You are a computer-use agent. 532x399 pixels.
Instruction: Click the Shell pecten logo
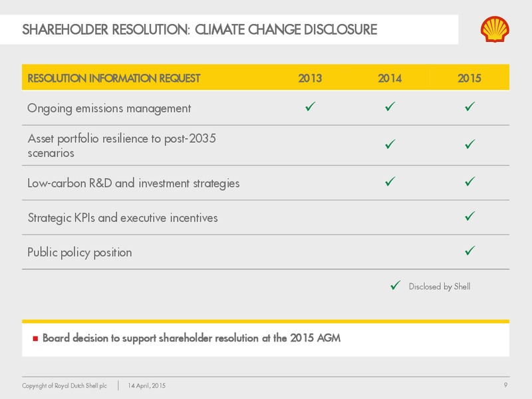click(495, 29)
